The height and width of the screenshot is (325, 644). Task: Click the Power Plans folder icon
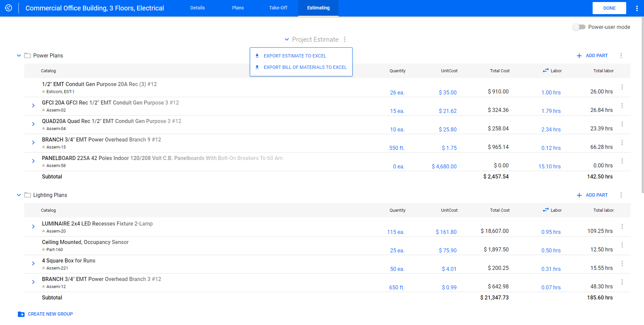(28, 55)
